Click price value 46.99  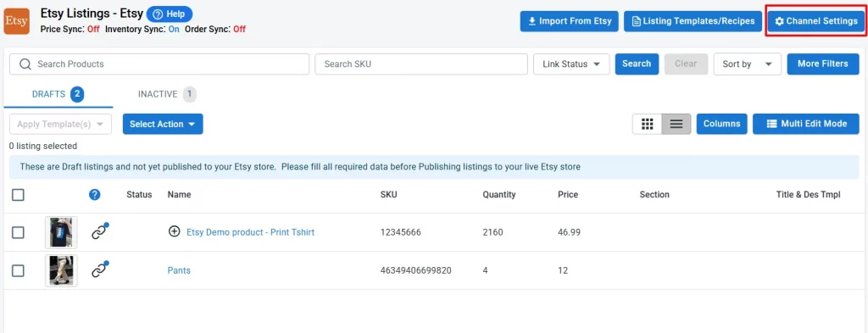point(569,232)
